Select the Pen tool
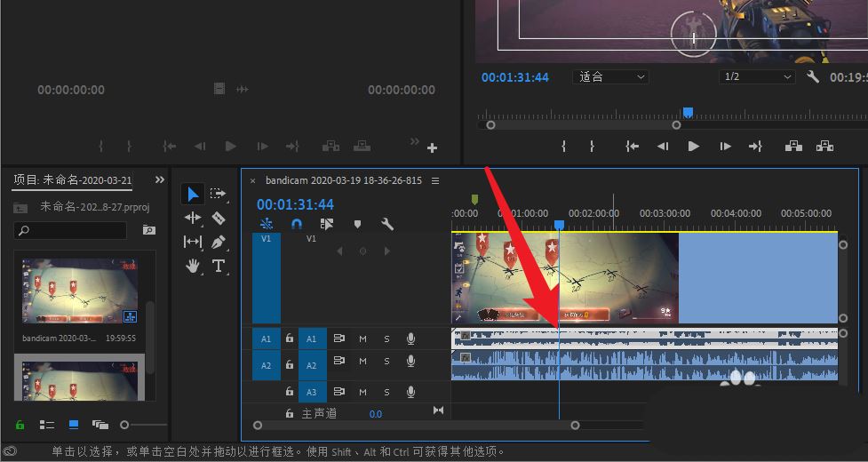Viewport: 868px width, 462px height. (x=218, y=242)
